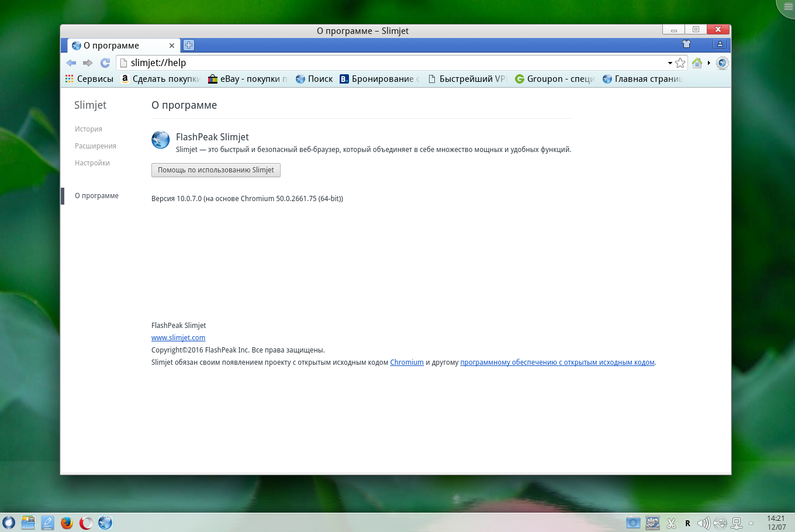Open the Slimjet main menu gear icon
Viewport: 795px width, 532px height.
tap(723, 63)
